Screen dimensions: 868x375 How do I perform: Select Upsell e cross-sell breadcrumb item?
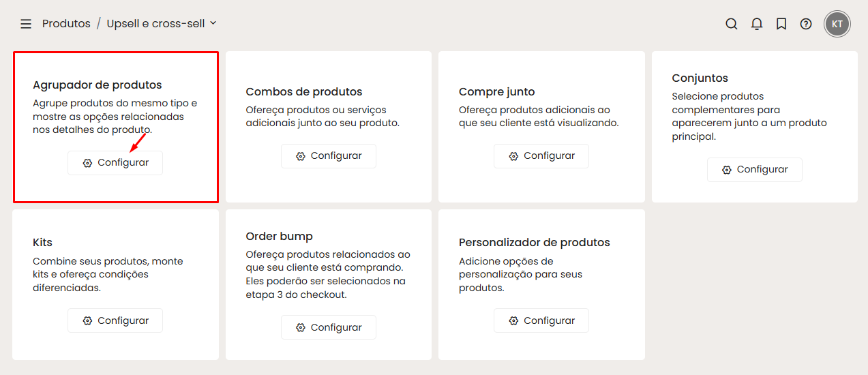(155, 24)
